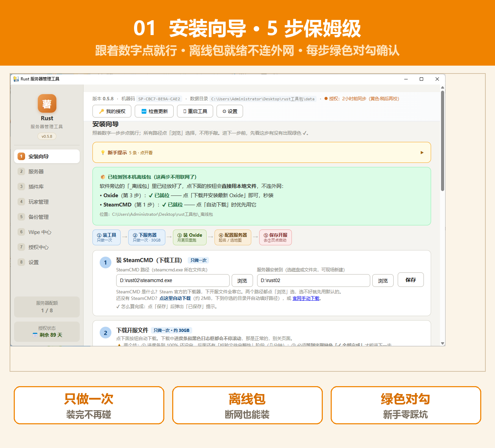Browse for the SteamCMD path

(242, 280)
